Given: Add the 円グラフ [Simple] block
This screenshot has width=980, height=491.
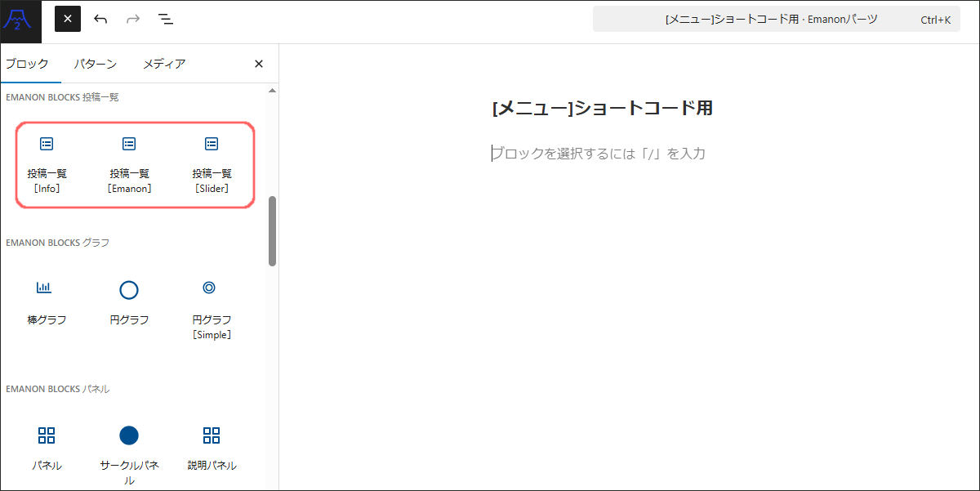Looking at the screenshot, I should [212, 309].
